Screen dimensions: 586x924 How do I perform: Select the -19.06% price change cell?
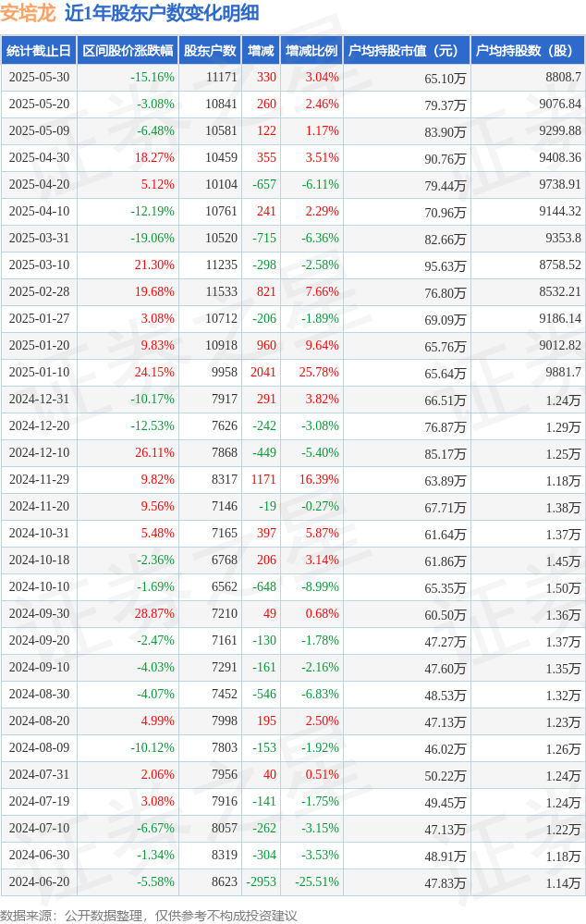click(128, 238)
